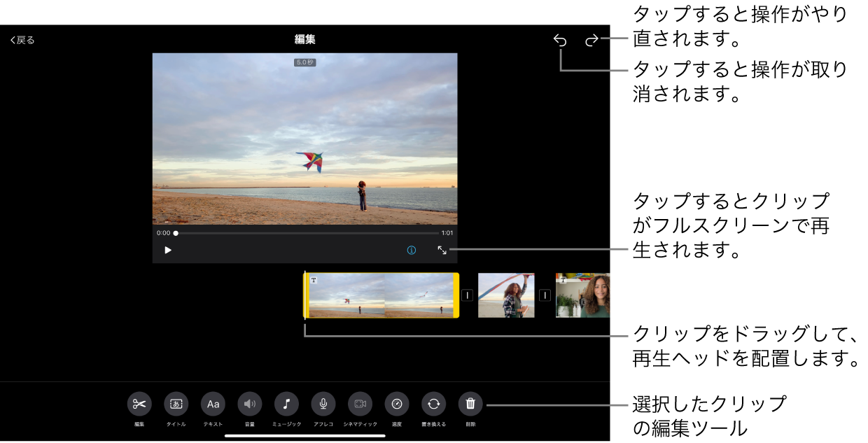868x443 pixels.
Task: Click 置き換える replace clip icon
Action: 433,404
